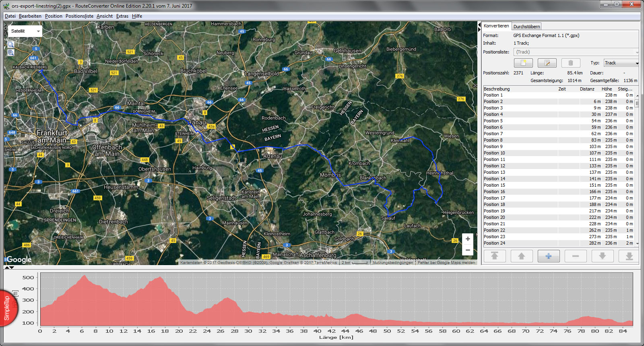Activate the map area selection zoom tool
This screenshot has width=644, height=346.
point(11,44)
